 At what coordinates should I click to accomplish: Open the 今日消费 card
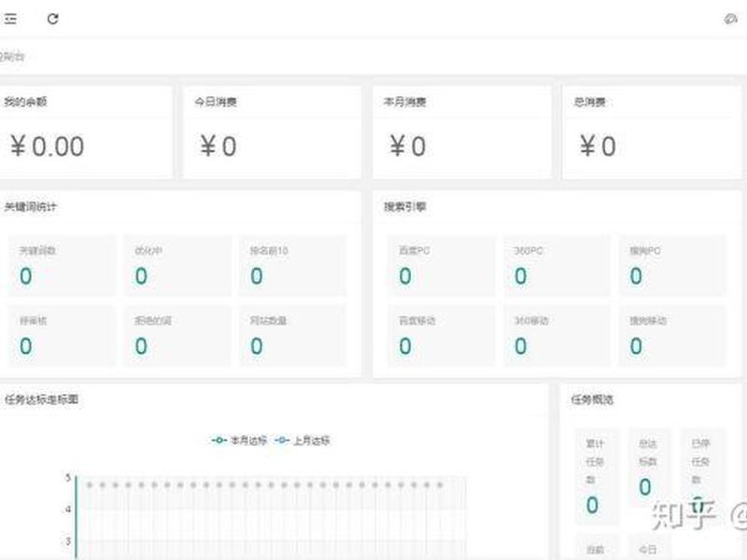(272, 133)
